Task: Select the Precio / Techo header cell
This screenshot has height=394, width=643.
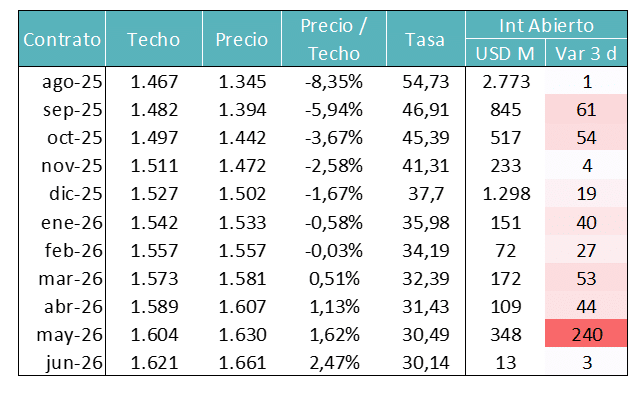Action: click(334, 39)
